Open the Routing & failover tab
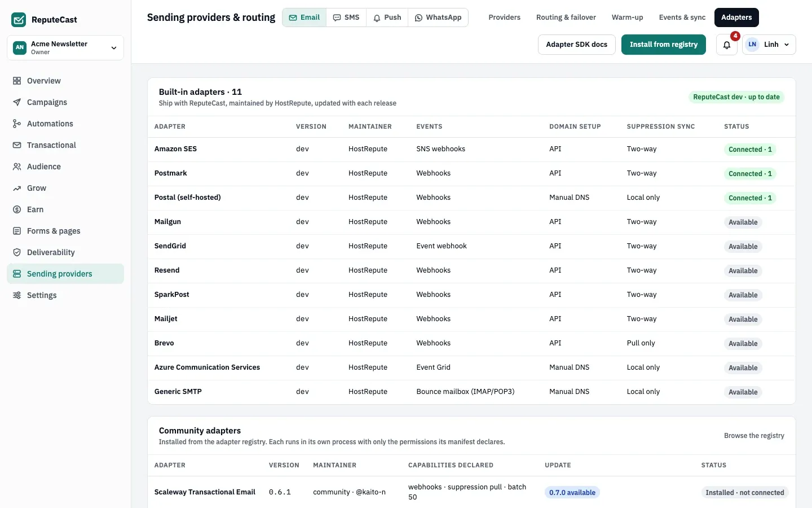This screenshot has height=508, width=812. tap(566, 17)
